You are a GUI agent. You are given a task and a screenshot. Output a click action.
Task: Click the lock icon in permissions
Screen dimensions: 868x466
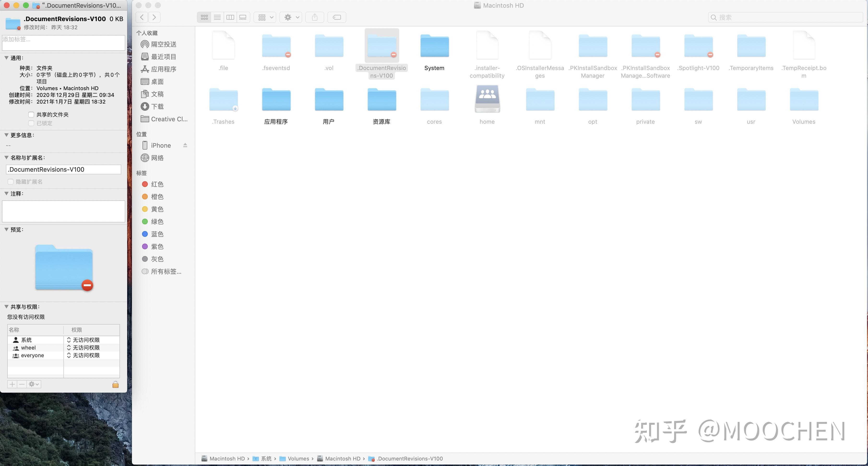pyautogui.click(x=115, y=384)
